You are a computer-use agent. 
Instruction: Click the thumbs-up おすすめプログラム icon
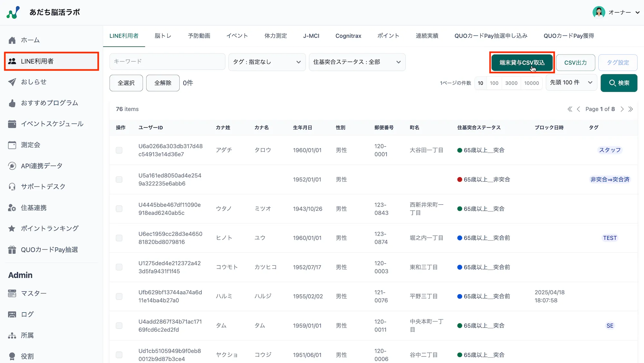point(12,103)
